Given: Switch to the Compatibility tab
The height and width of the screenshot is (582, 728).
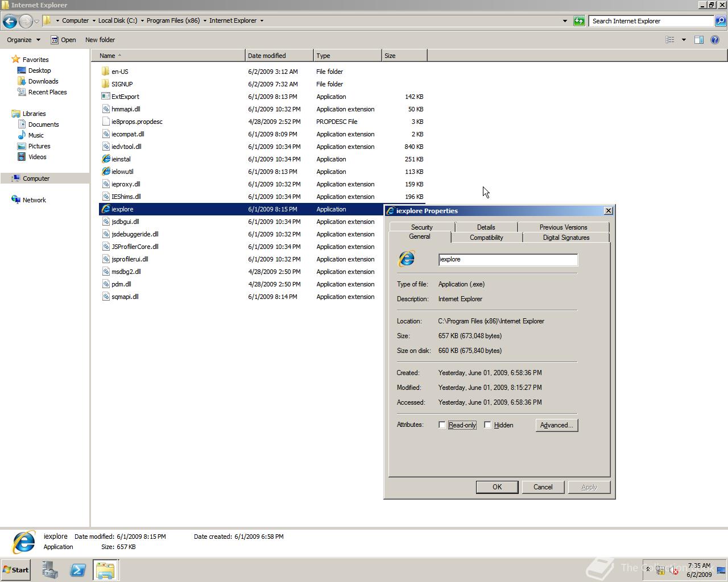Looking at the screenshot, I should 486,238.
